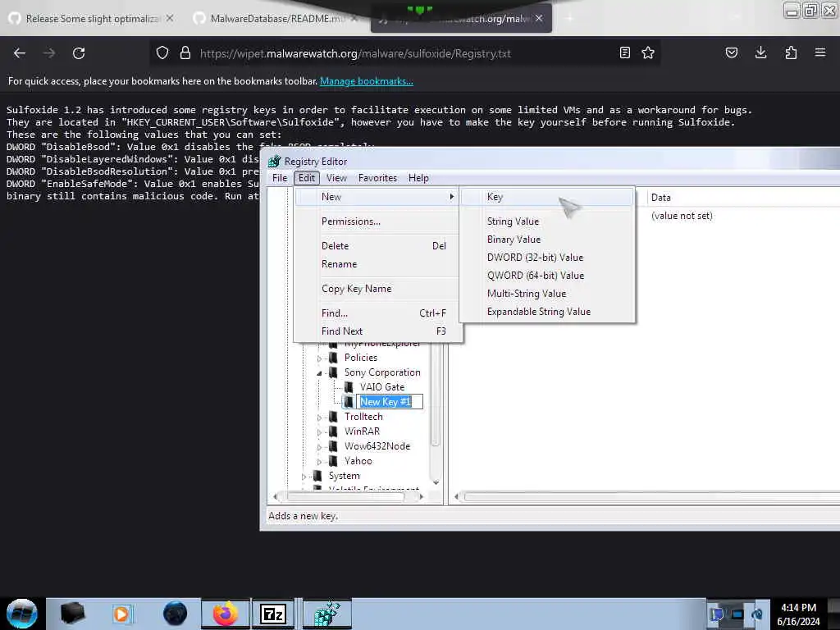Screen dimensions: 840x630
Task: Select QWORD (64-bit) Value submenu entry
Action: click(x=547, y=276)
